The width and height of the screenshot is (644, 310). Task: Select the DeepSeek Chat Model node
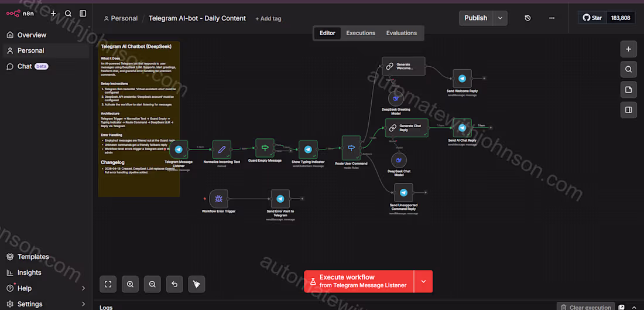[399, 161]
